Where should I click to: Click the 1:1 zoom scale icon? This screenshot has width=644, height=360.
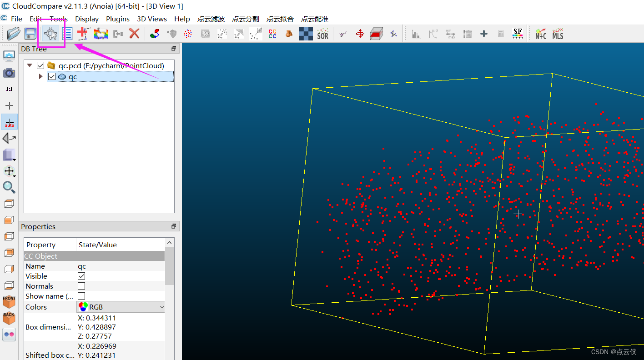9,89
